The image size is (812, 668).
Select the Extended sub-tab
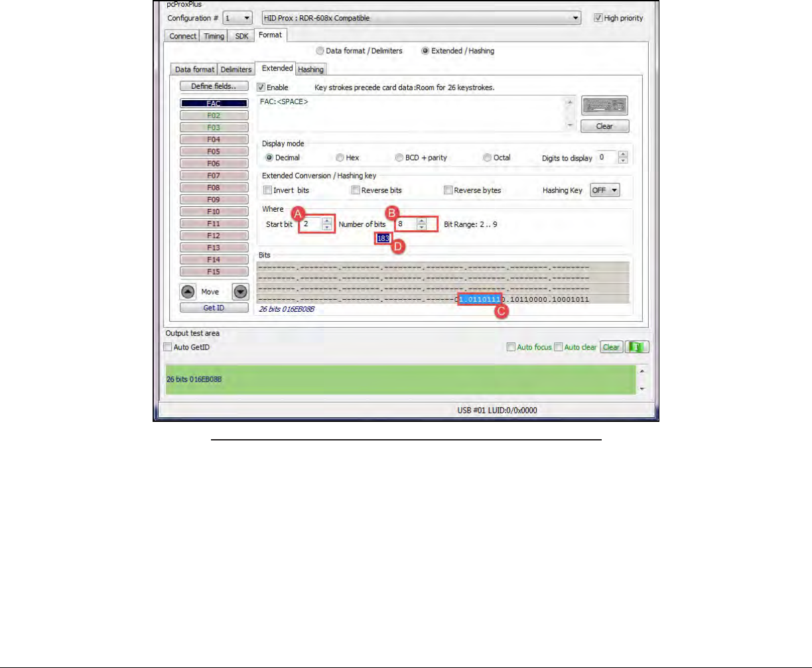click(x=277, y=68)
